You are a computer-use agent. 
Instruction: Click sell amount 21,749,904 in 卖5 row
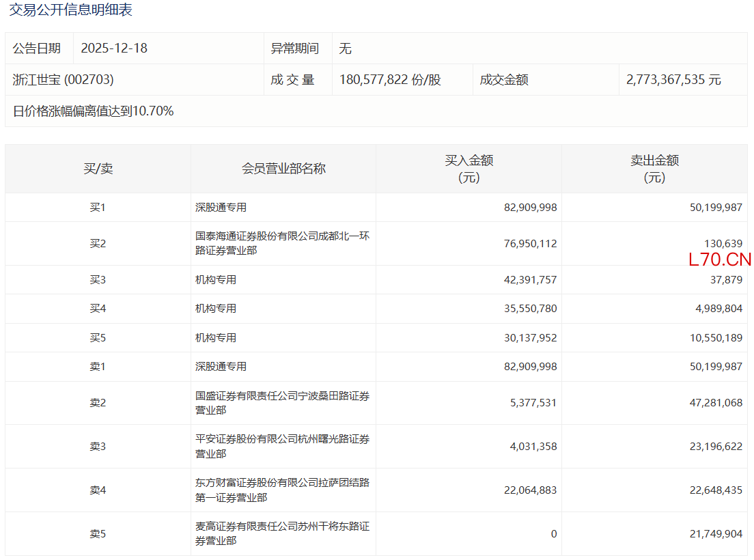(716, 534)
